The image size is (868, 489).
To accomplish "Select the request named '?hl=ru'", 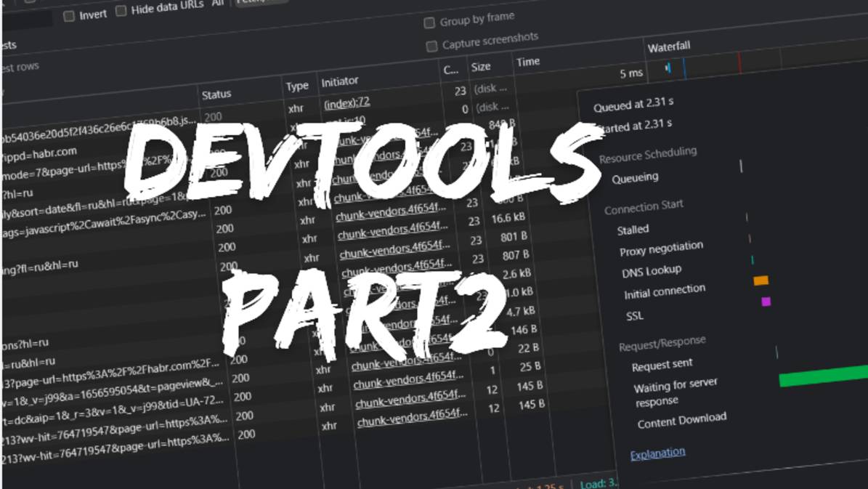I will coord(17,194).
